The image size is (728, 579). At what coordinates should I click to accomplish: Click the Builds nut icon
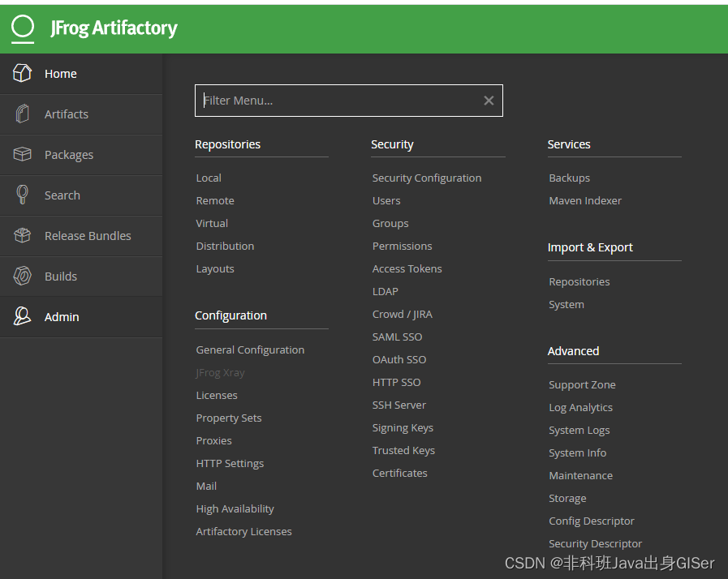(x=22, y=276)
